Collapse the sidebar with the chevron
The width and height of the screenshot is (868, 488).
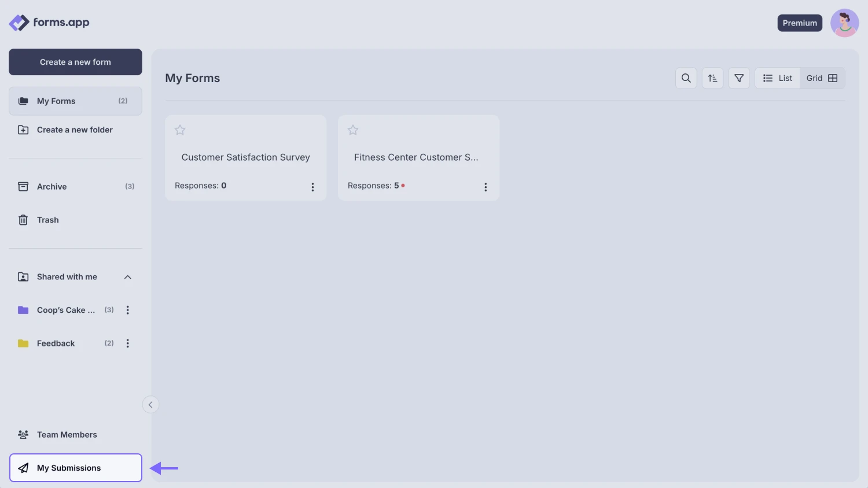pos(150,404)
